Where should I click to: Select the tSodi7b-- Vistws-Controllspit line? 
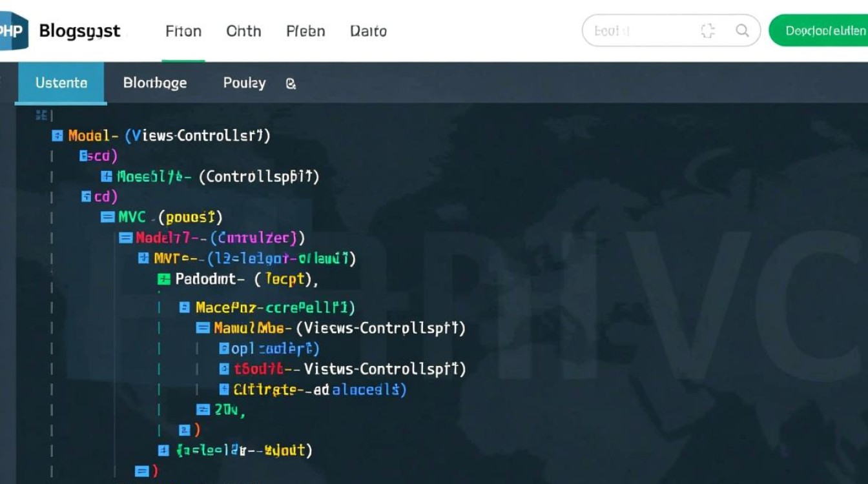pos(349,369)
